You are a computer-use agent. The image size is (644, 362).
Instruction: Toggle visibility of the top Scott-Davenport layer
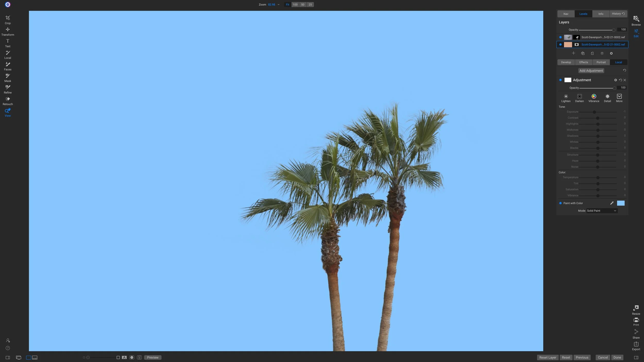[x=561, y=37]
